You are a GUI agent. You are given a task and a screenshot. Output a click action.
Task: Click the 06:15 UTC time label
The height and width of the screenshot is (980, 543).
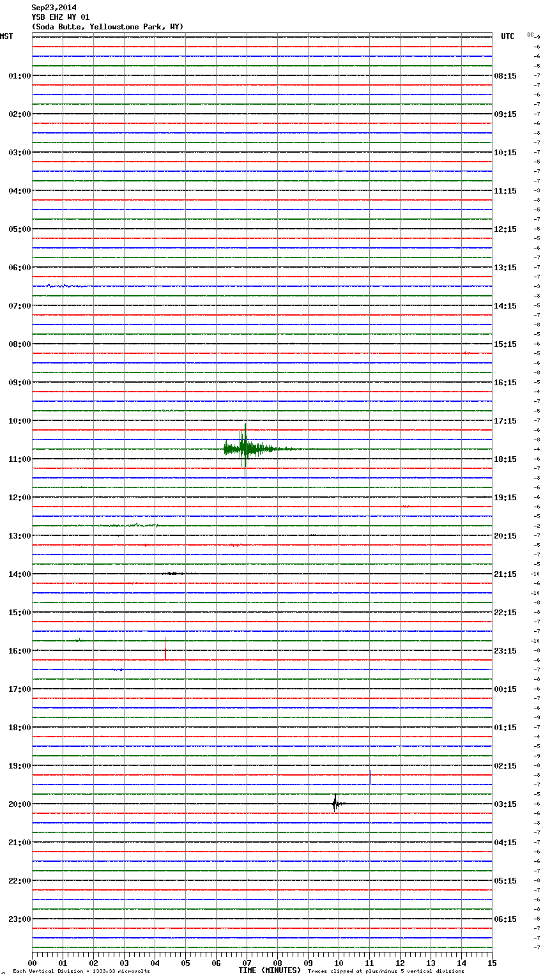click(x=505, y=919)
